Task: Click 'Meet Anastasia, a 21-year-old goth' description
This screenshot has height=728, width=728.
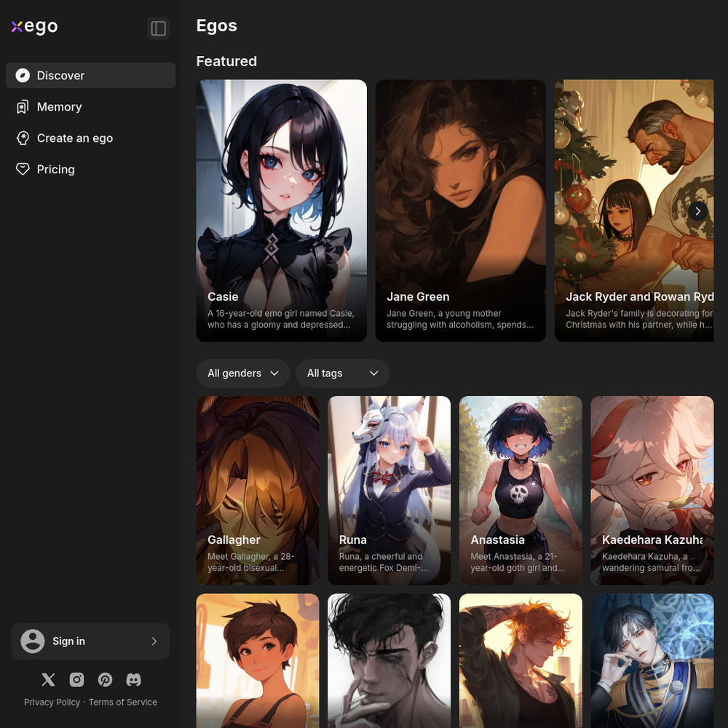Action: tap(517, 562)
